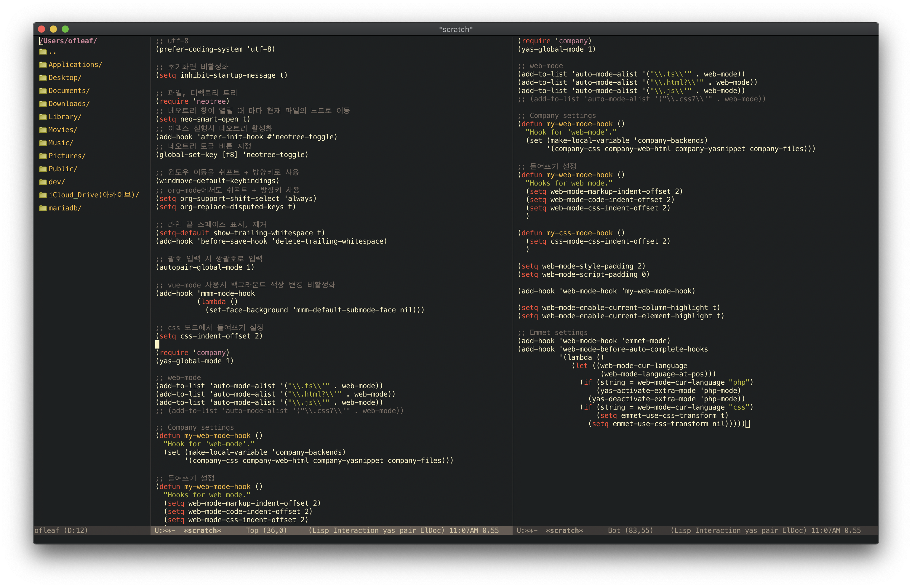Image resolution: width=912 pixels, height=588 pixels.
Task: Click 'yas' minor mode in left mode line
Action: 389,530
